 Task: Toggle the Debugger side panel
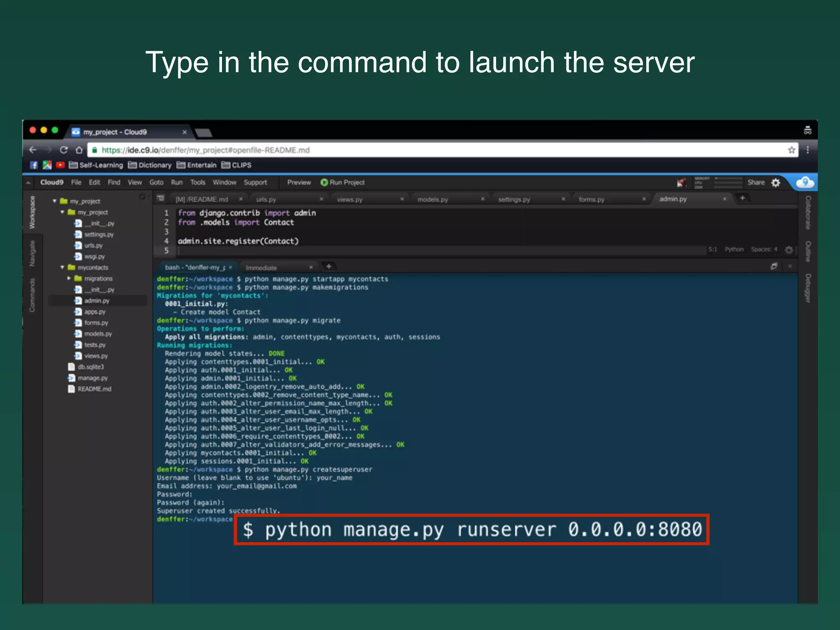[x=808, y=288]
